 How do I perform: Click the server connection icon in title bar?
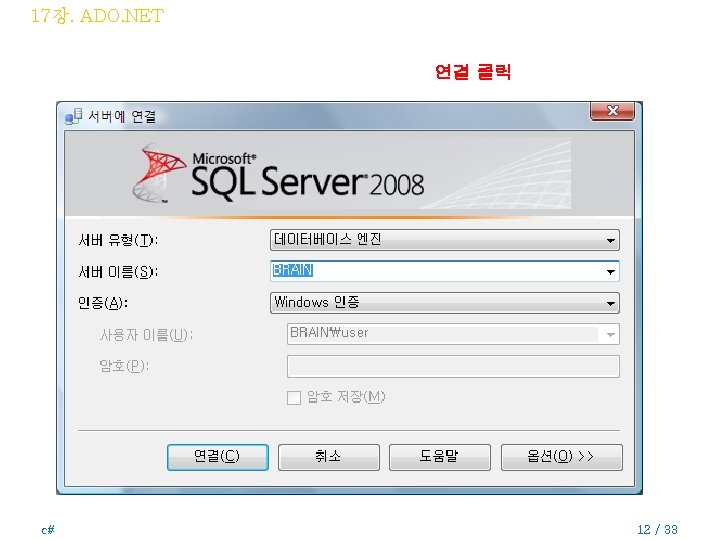[73, 117]
